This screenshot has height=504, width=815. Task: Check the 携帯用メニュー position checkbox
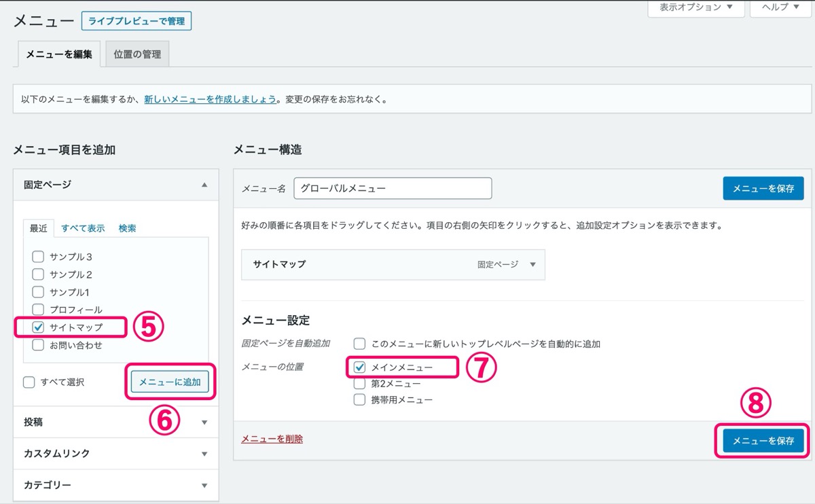tap(359, 400)
